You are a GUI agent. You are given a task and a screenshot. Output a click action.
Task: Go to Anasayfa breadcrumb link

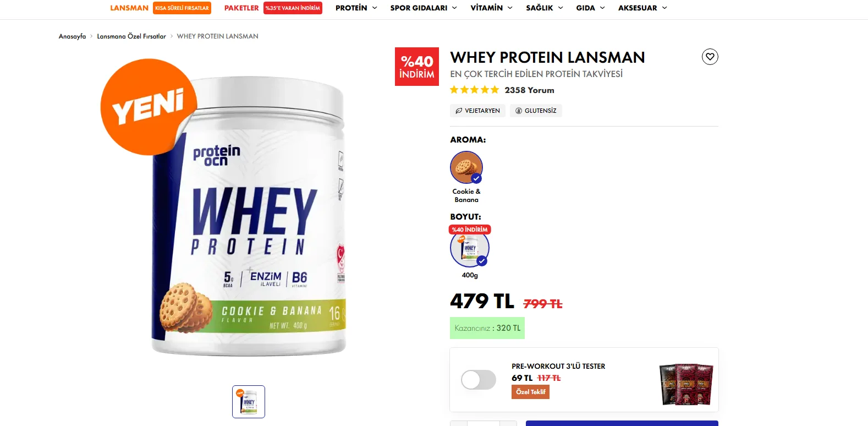click(72, 36)
